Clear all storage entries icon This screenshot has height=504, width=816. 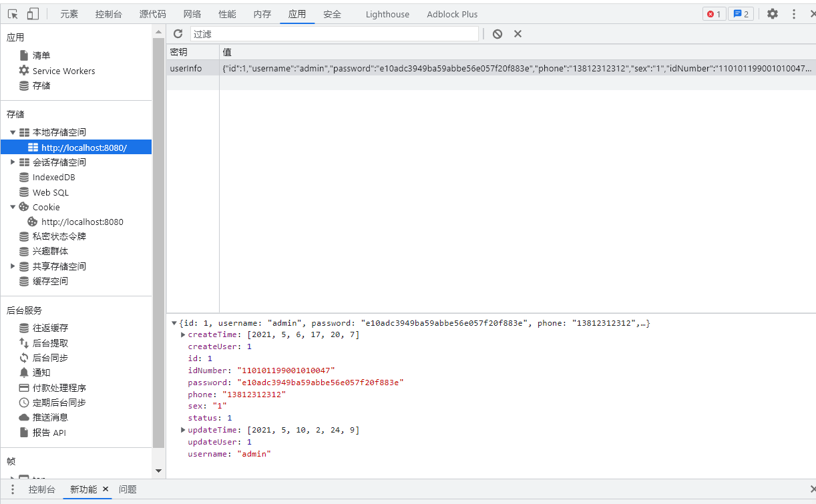tap(497, 34)
